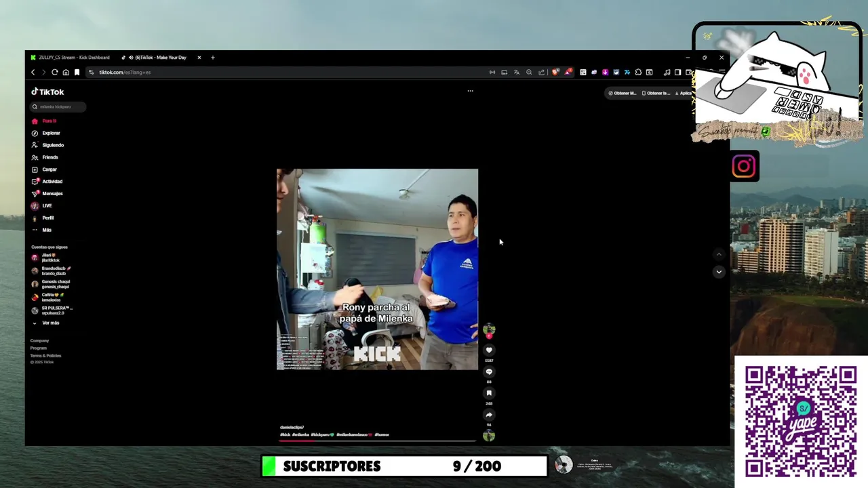Click the music note toolbar icon
Image resolution: width=868 pixels, height=488 pixels.
[x=667, y=72]
